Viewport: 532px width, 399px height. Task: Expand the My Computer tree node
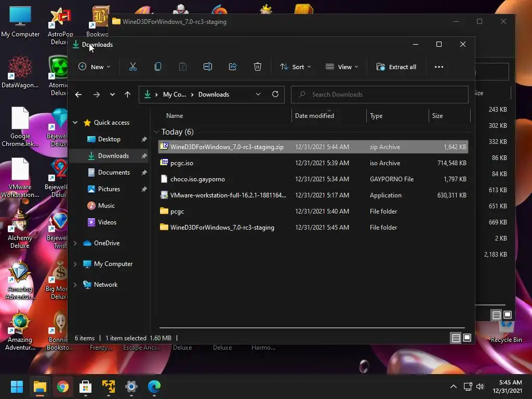click(75, 264)
